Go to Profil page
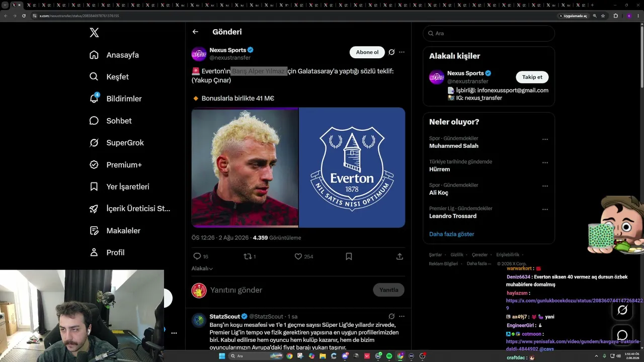The image size is (644, 362). point(107,252)
